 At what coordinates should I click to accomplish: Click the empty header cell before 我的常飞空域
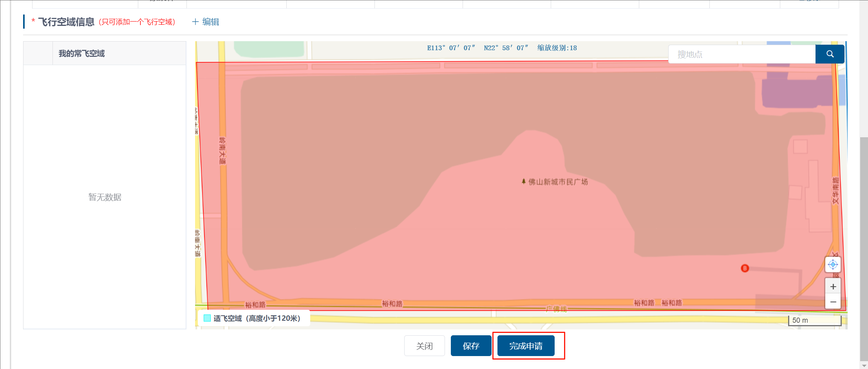(38, 53)
